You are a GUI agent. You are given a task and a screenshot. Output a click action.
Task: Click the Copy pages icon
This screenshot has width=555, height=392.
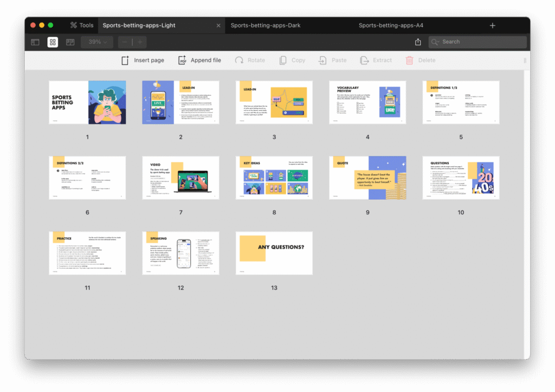pos(283,60)
